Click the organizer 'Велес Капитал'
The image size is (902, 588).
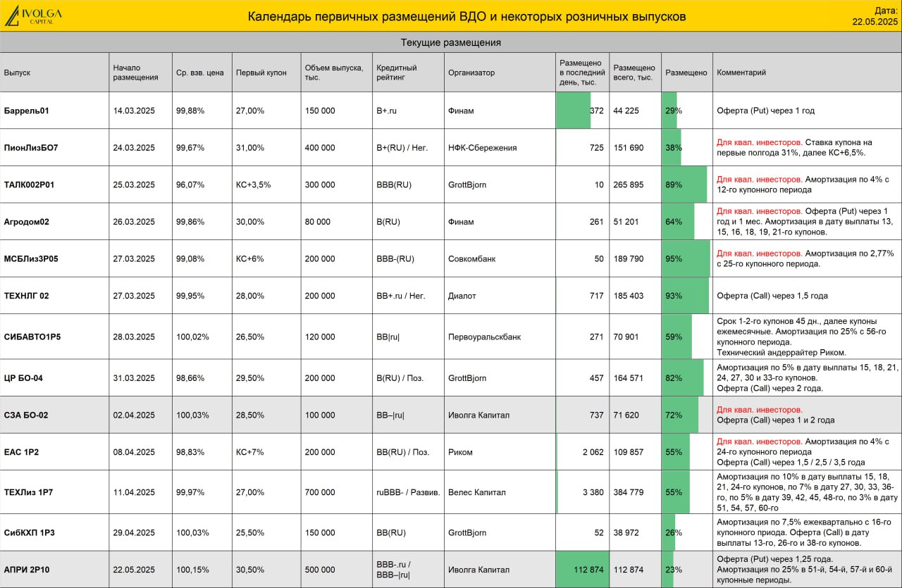tap(476, 492)
